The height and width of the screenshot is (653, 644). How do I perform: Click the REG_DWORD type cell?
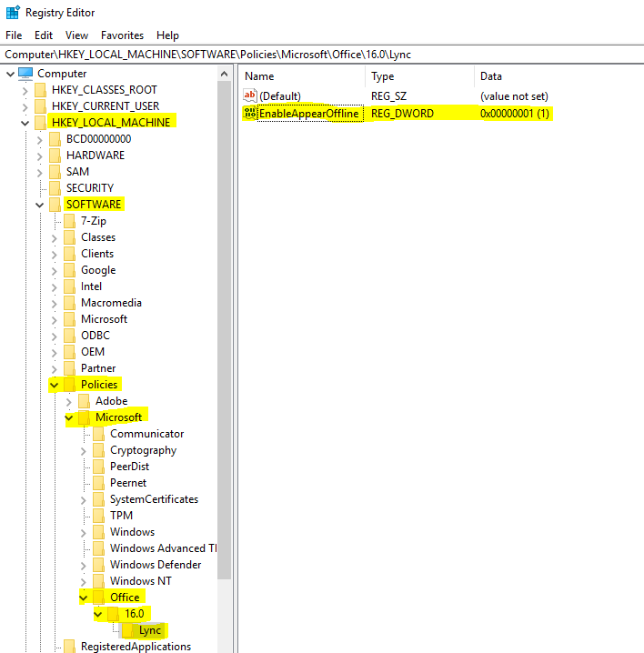tap(402, 114)
